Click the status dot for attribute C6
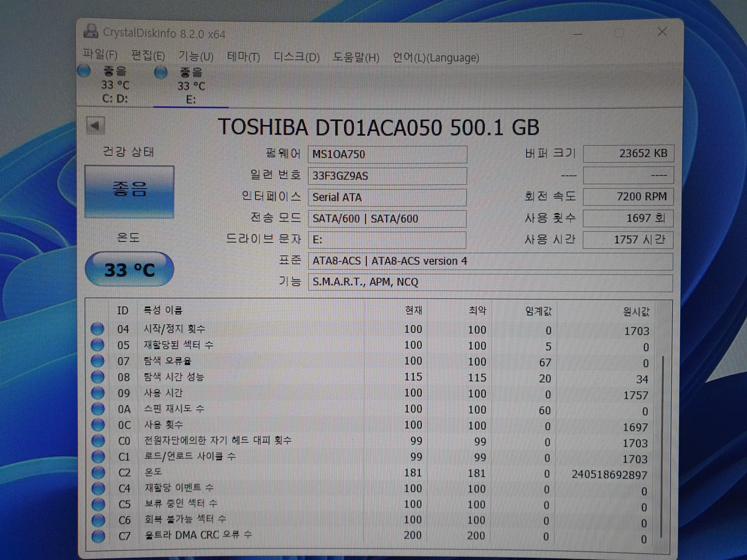 [98, 520]
